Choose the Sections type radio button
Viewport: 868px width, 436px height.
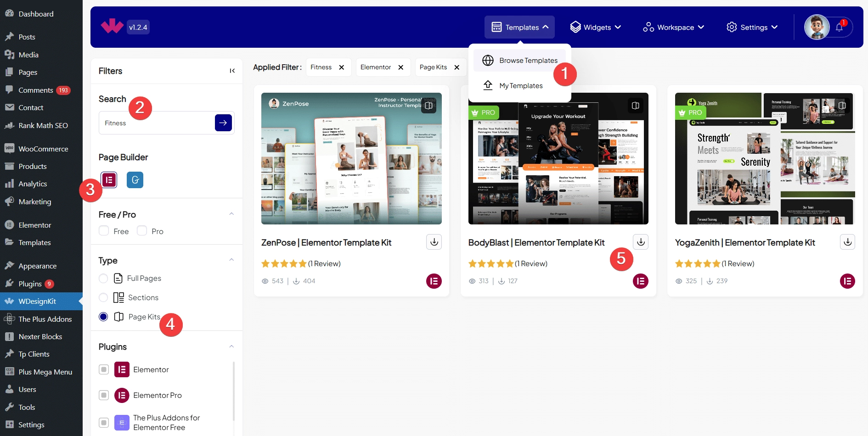coord(103,298)
